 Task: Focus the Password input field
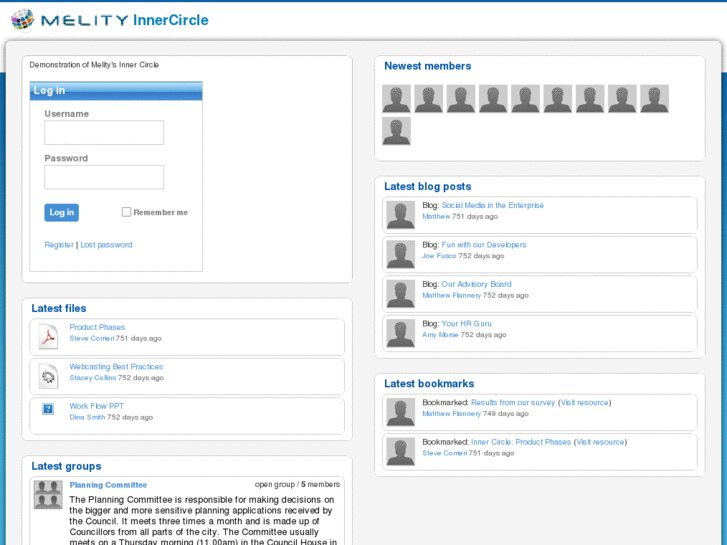pyautogui.click(x=104, y=177)
